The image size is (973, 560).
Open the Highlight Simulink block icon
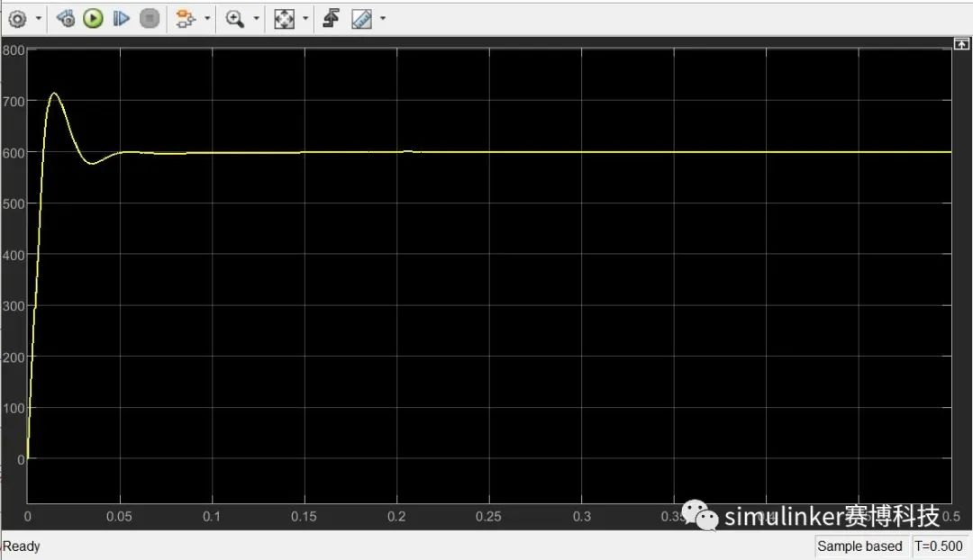[185, 19]
